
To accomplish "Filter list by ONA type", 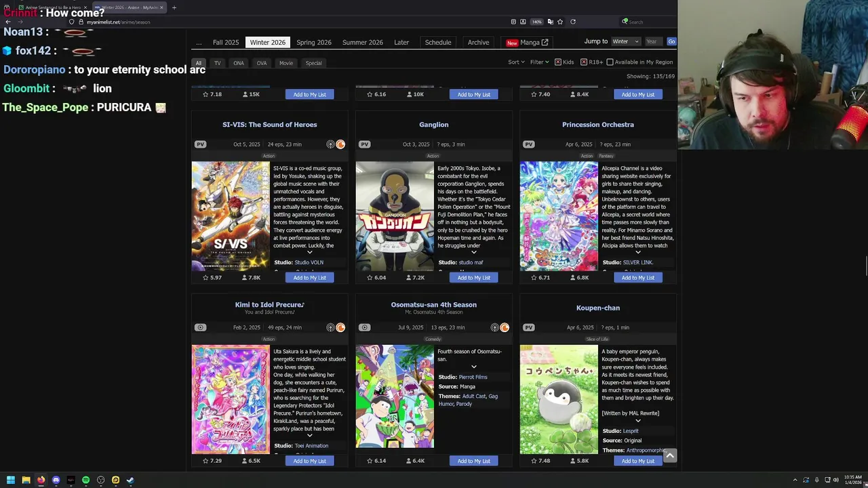I will tap(239, 63).
